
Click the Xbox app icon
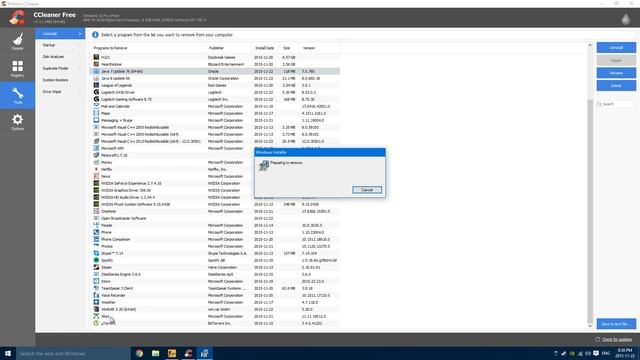96,316
